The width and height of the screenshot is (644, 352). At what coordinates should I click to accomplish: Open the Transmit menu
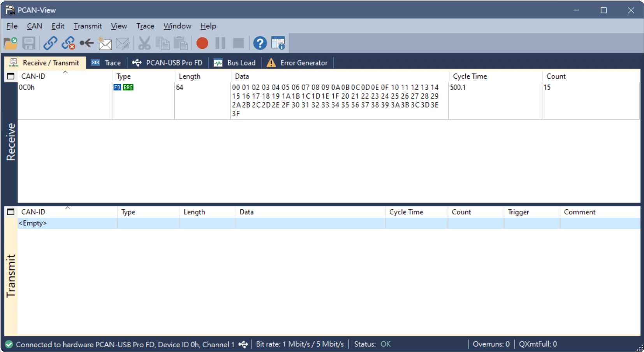pos(88,26)
